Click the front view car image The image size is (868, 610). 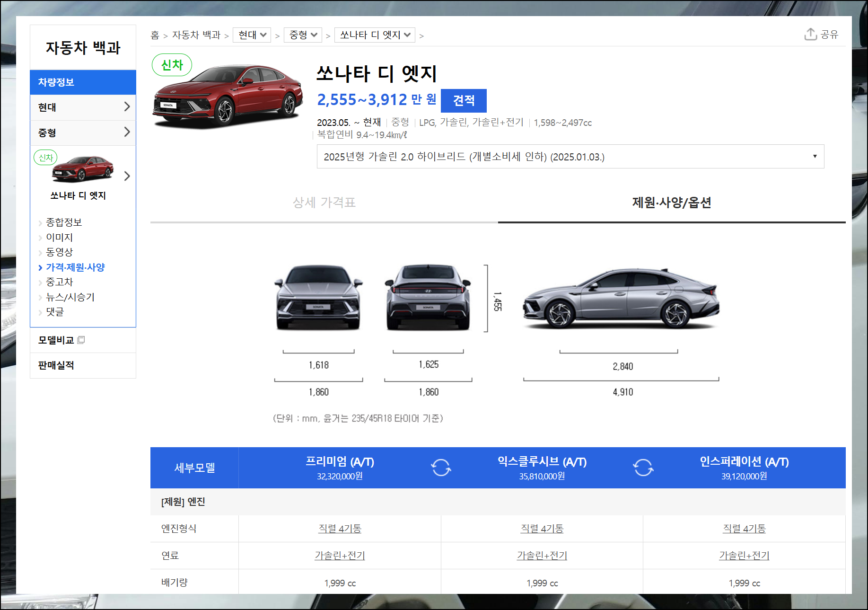click(318, 298)
